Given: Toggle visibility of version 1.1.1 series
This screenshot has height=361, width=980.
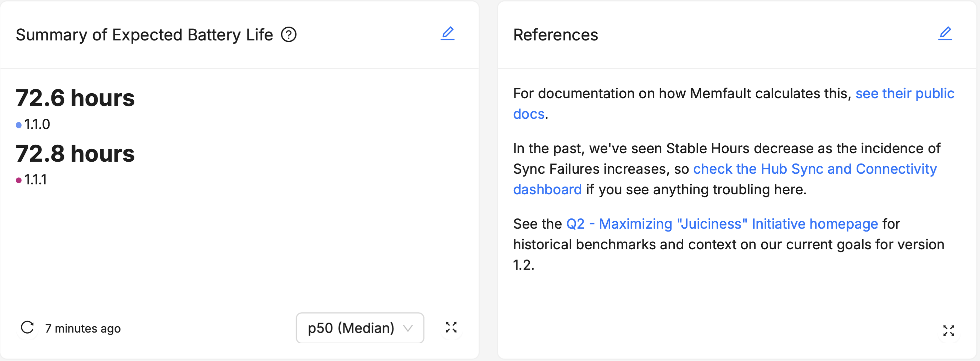Looking at the screenshot, I should click(35, 179).
